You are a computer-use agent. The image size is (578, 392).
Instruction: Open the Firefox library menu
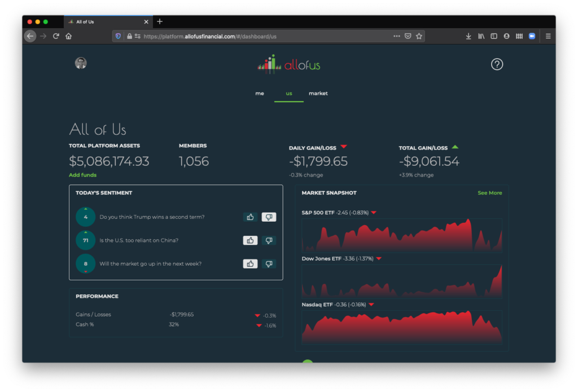coord(481,36)
